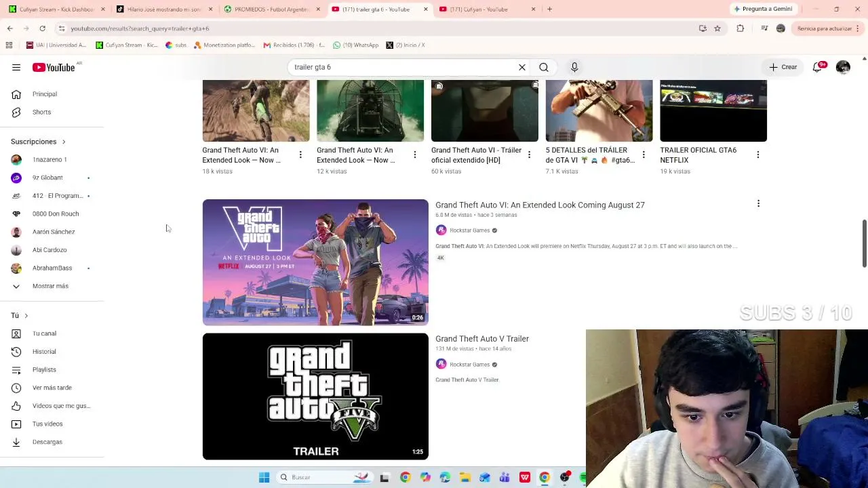Reload the page
868x488 pixels.
tap(42, 28)
